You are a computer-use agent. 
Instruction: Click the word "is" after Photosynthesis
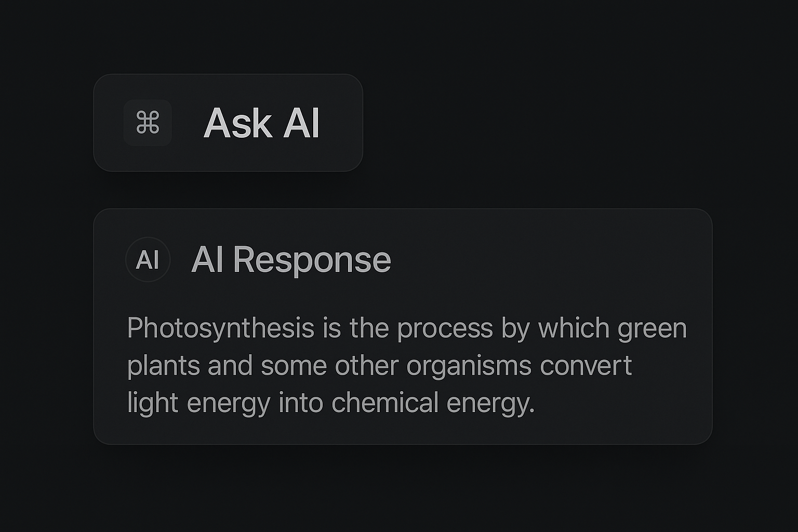[331, 329]
